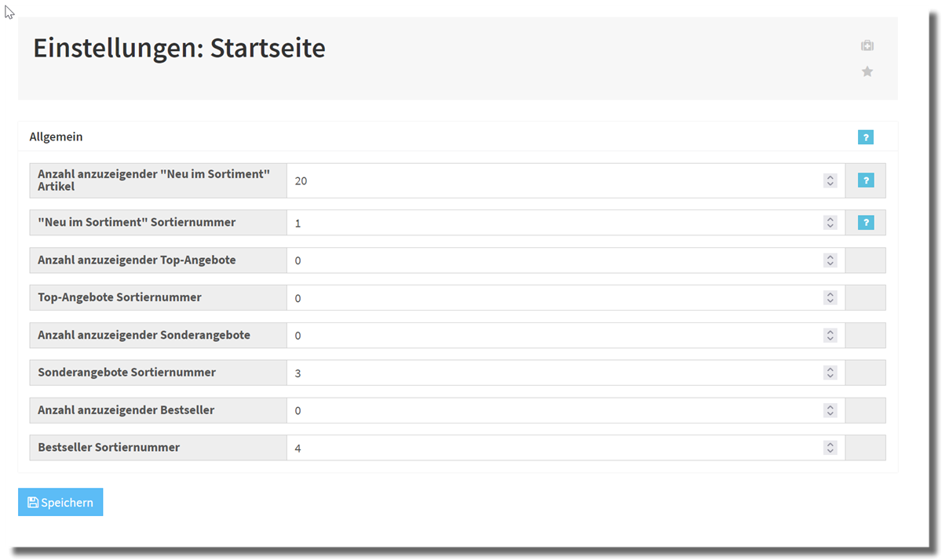Click stepper for Bestseller Sortiernummer
This screenshot has height=560, width=942.
(x=830, y=448)
